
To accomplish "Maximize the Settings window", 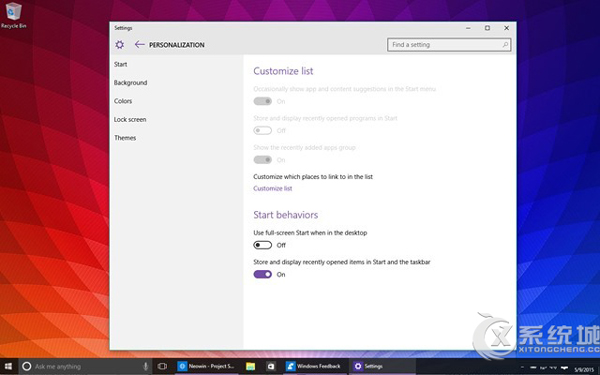I will point(487,28).
